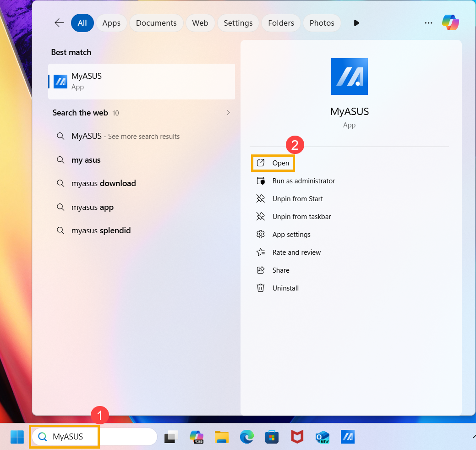
Task: Select the MyASUS App best match result
Action: click(142, 82)
